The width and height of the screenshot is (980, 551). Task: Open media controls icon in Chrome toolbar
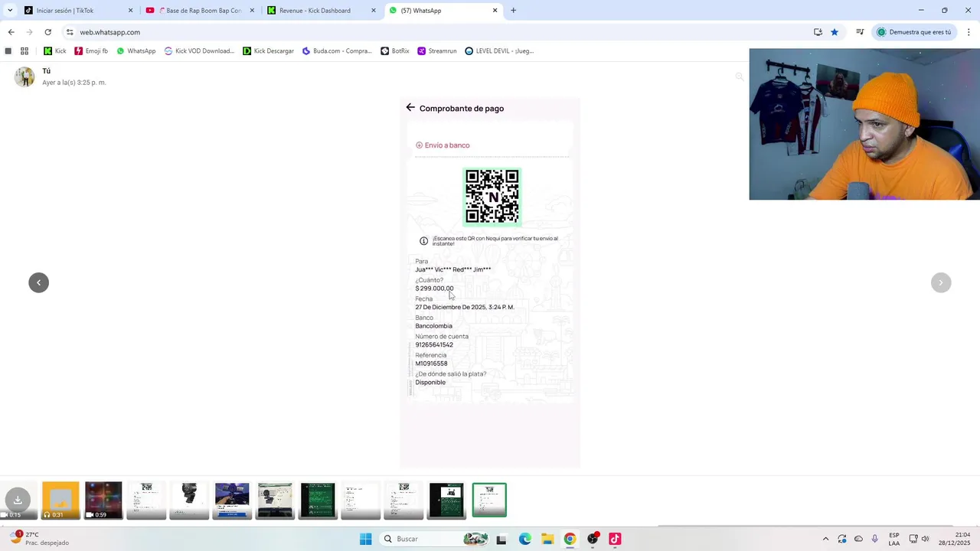point(860,32)
